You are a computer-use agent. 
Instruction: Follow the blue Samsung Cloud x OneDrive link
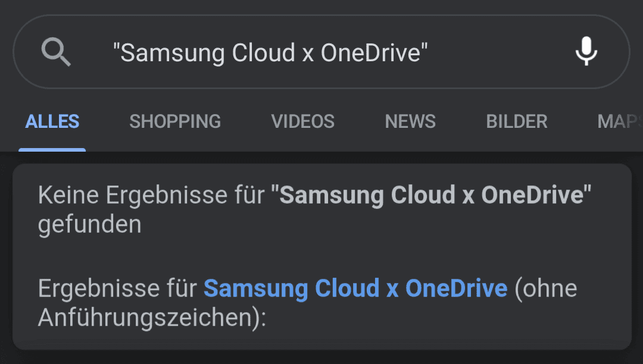click(355, 288)
